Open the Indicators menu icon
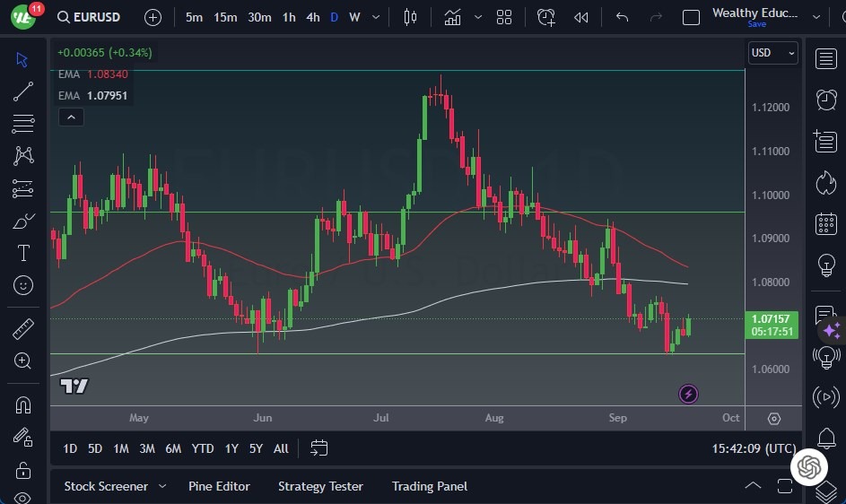The height and width of the screenshot is (504, 846). click(x=452, y=17)
